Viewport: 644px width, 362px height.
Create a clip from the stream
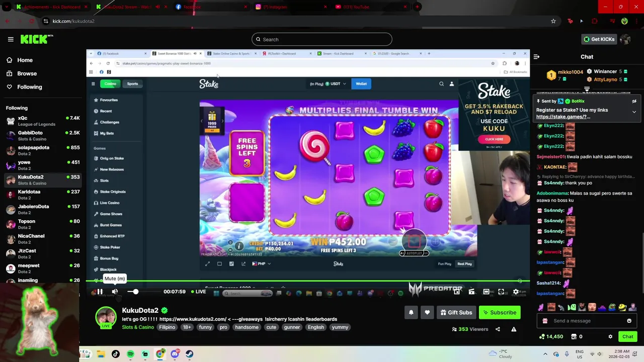[471, 292]
